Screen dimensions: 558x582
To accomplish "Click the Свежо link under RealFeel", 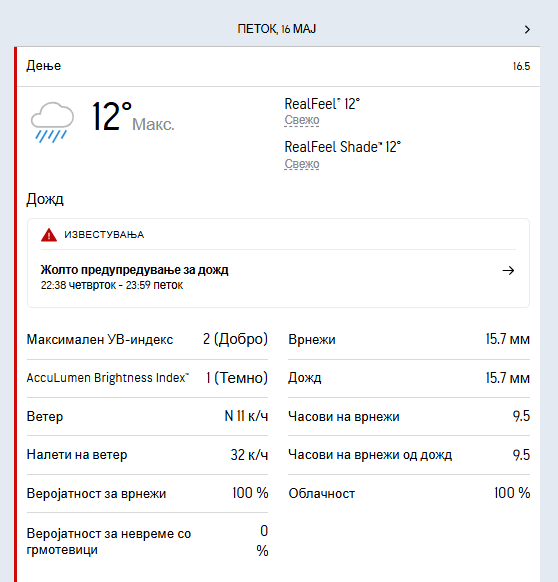I will click(x=301, y=120).
